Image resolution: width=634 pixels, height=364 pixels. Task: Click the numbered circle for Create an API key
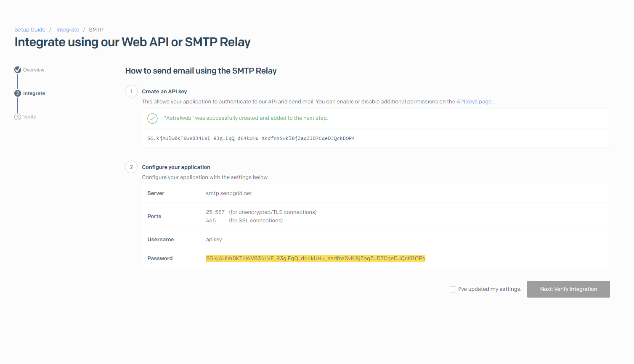coord(131,91)
